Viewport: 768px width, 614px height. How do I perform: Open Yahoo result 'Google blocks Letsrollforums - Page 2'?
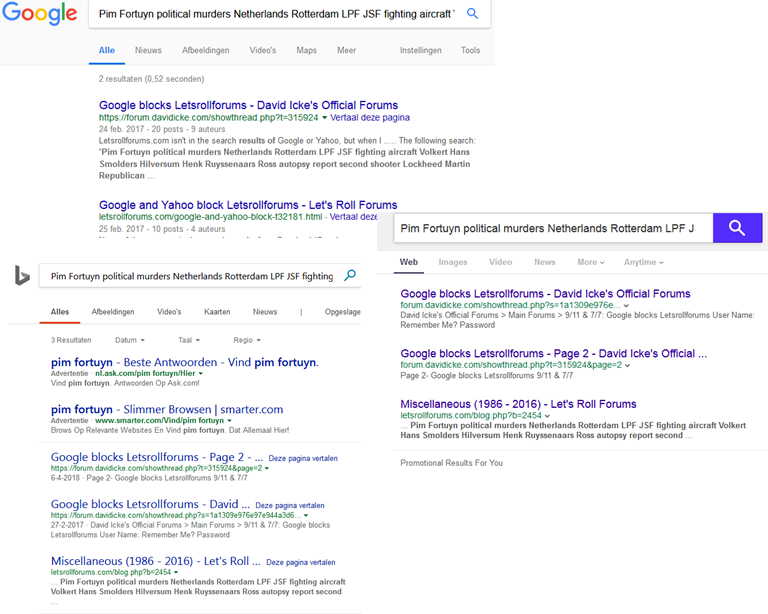[553, 354]
